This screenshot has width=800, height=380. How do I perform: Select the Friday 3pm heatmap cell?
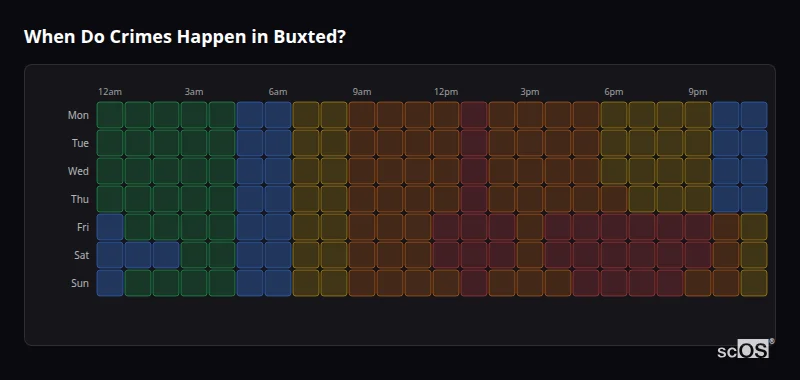(530, 227)
